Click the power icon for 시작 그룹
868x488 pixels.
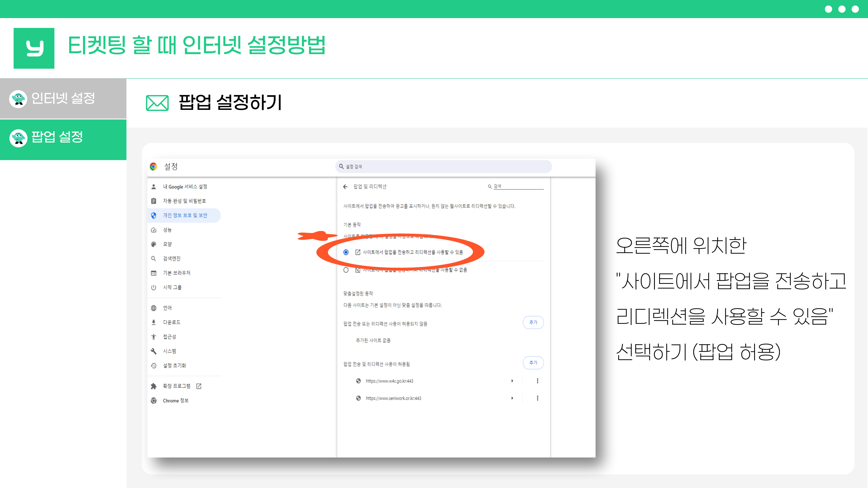[x=154, y=287]
